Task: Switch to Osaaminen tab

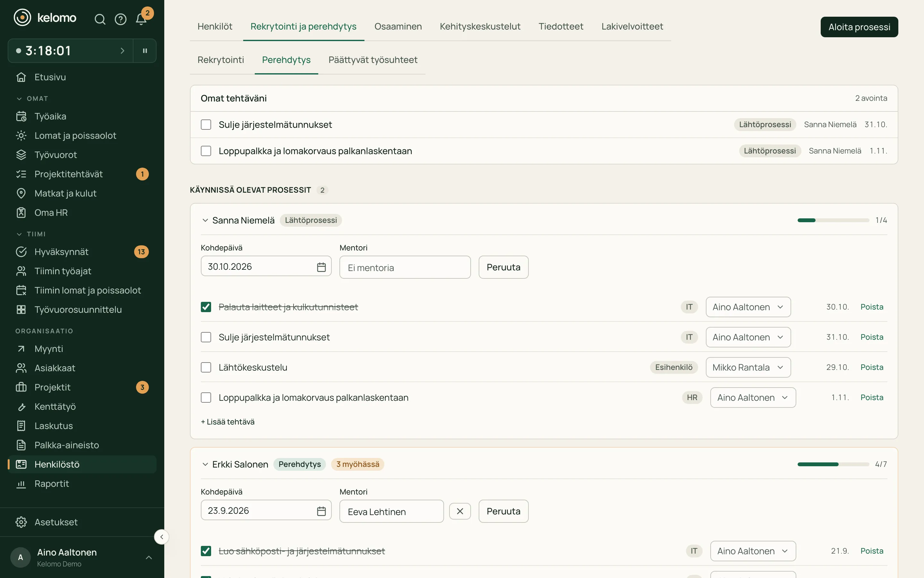Action: [x=398, y=26]
